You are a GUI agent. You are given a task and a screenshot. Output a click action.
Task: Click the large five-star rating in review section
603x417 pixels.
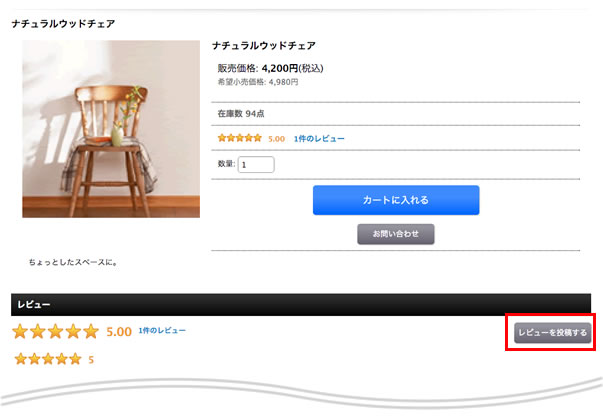point(55,331)
